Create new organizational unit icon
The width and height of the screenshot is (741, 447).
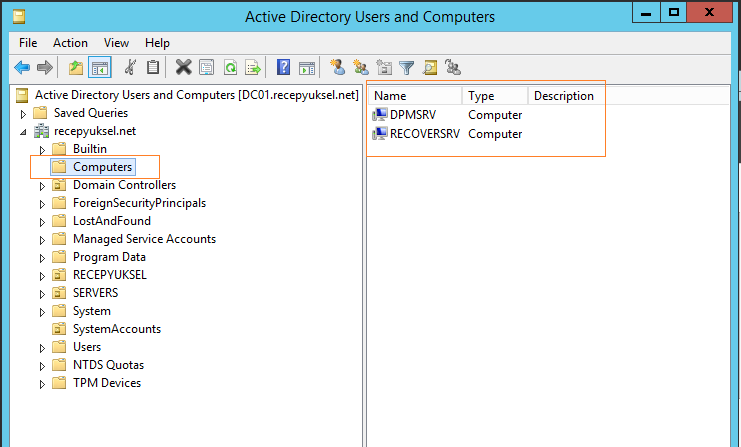click(384, 68)
